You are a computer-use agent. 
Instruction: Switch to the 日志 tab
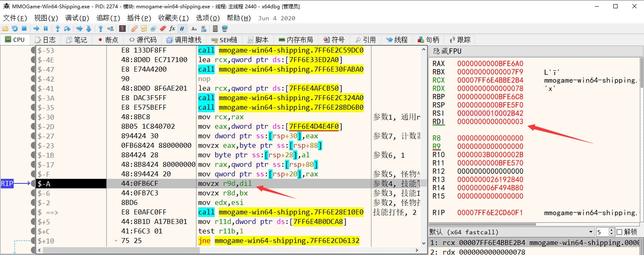pos(45,40)
